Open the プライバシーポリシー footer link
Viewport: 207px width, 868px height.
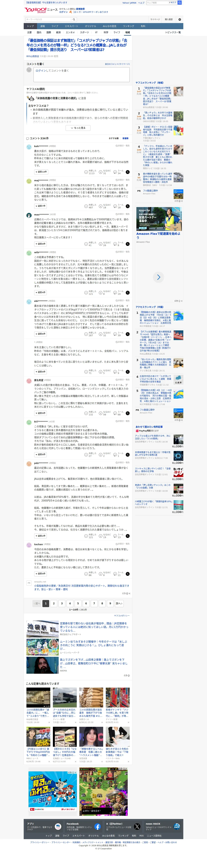pyautogui.click(x=40, y=842)
